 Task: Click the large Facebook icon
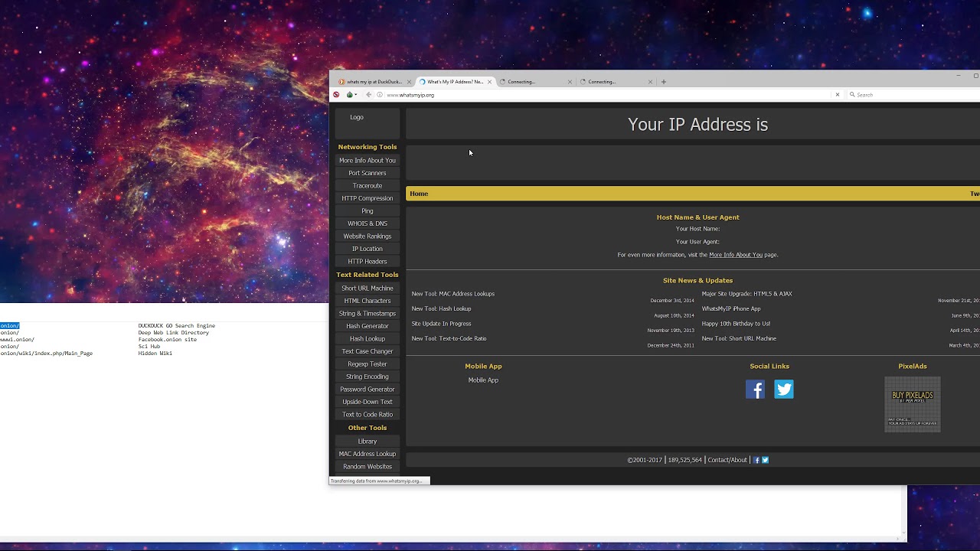756,390
